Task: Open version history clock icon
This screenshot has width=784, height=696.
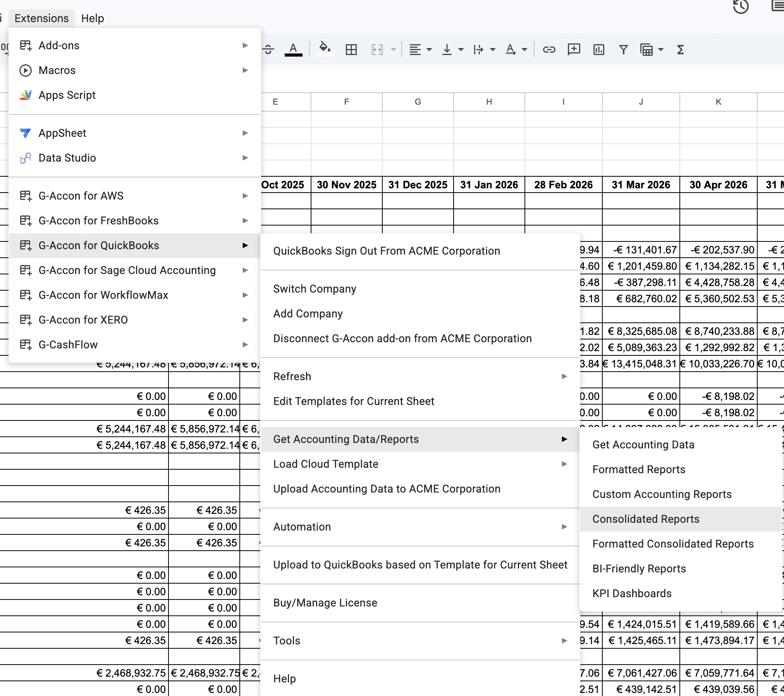Action: 741,6
